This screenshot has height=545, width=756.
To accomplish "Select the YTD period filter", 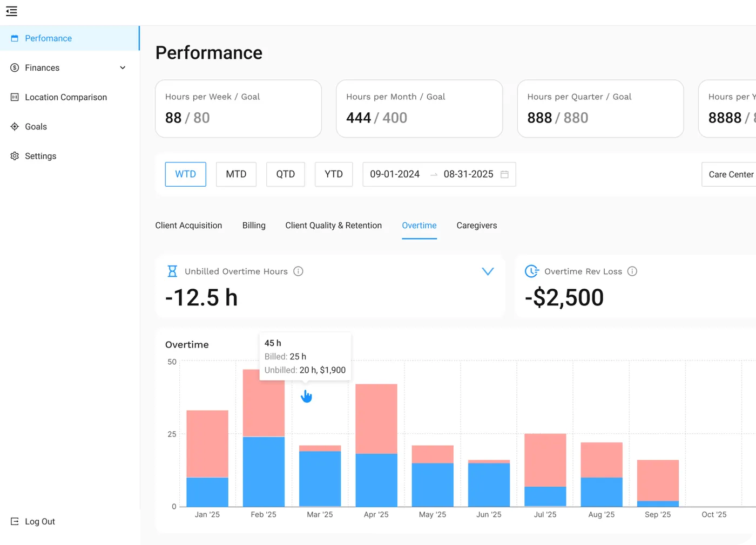I will click(334, 174).
